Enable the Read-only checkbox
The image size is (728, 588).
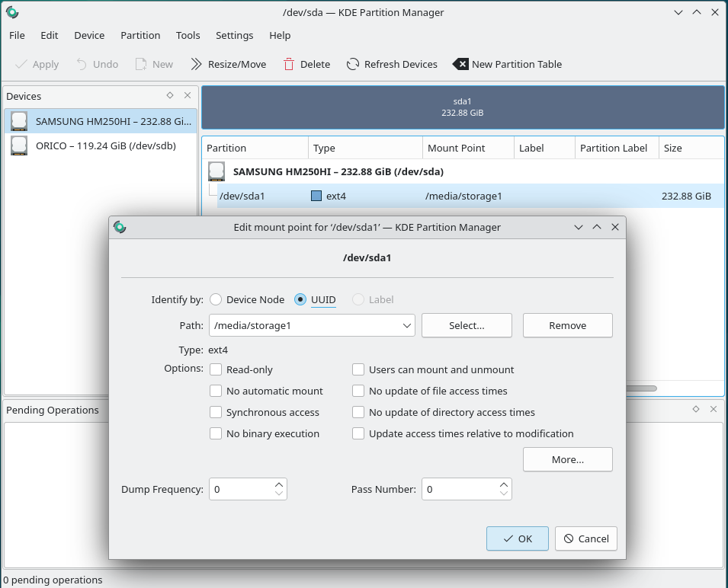tap(216, 370)
